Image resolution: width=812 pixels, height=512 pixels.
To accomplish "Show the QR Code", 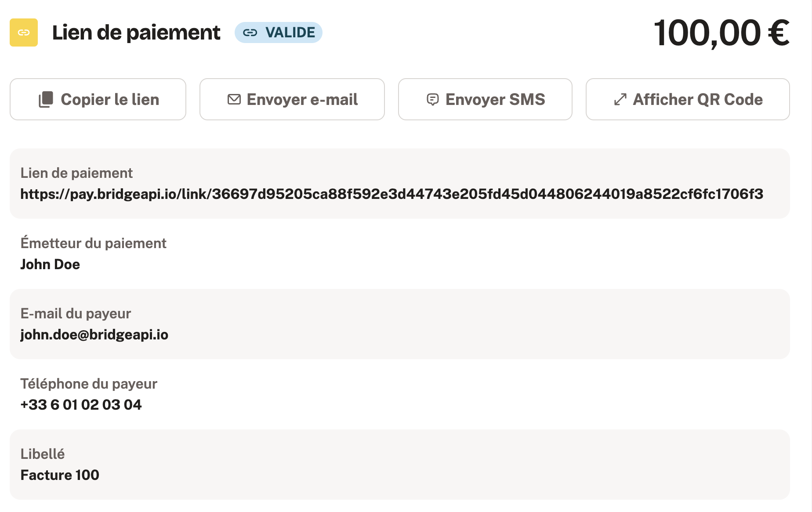I will coord(688,99).
